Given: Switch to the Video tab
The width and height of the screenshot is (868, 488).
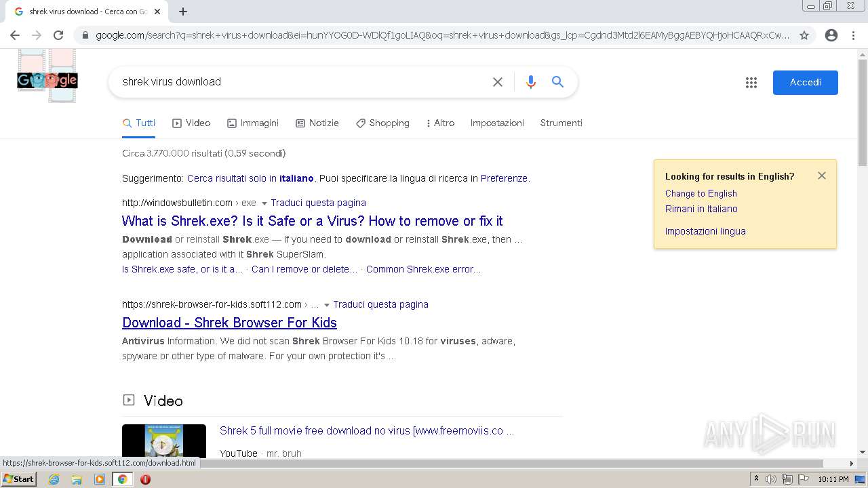Looking at the screenshot, I should (191, 123).
